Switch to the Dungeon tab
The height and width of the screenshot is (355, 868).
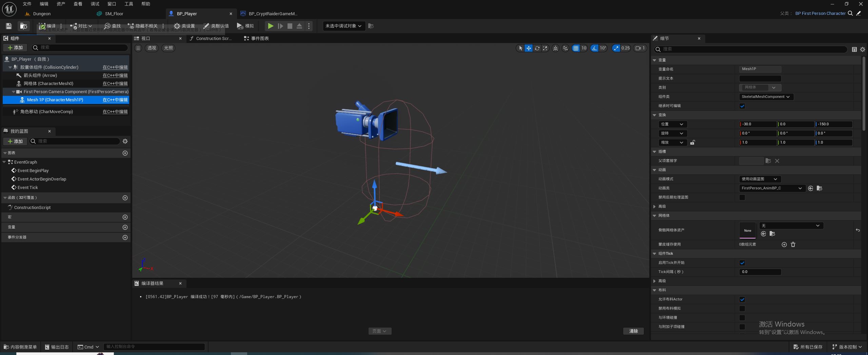tap(42, 14)
